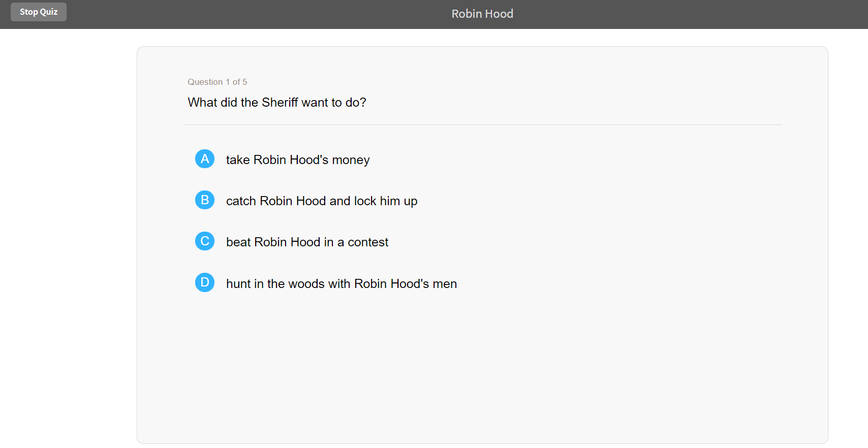Click the blue circle icon labeled D

(205, 282)
